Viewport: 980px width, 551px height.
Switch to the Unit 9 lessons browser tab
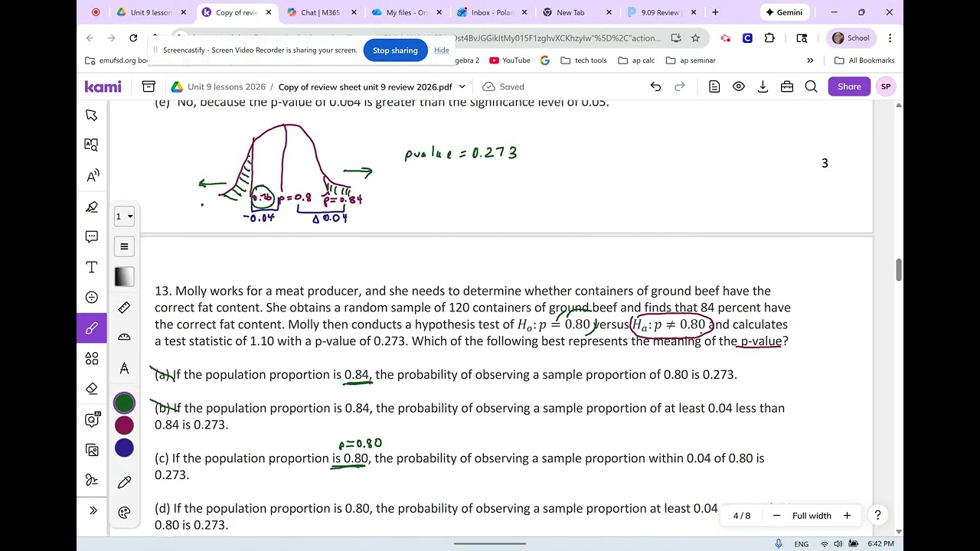coord(151,12)
